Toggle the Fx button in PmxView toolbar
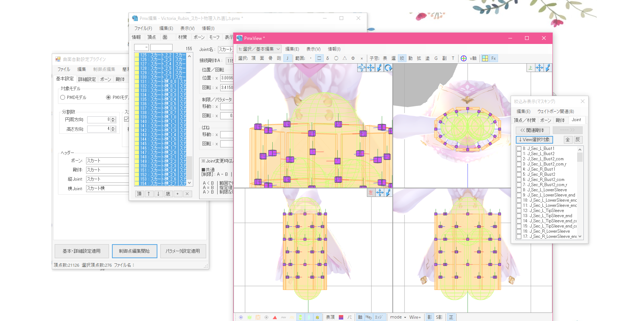 pos(494,58)
